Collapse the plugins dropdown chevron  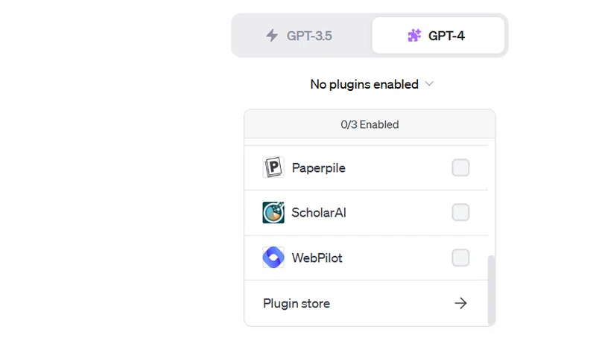click(x=430, y=84)
